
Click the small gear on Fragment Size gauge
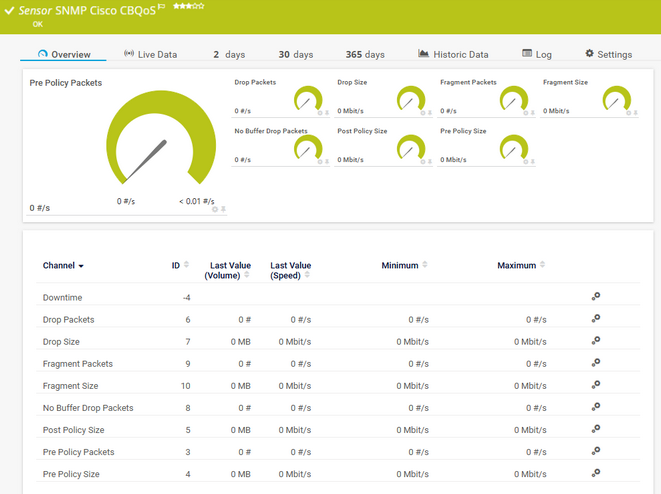pyautogui.click(x=629, y=113)
